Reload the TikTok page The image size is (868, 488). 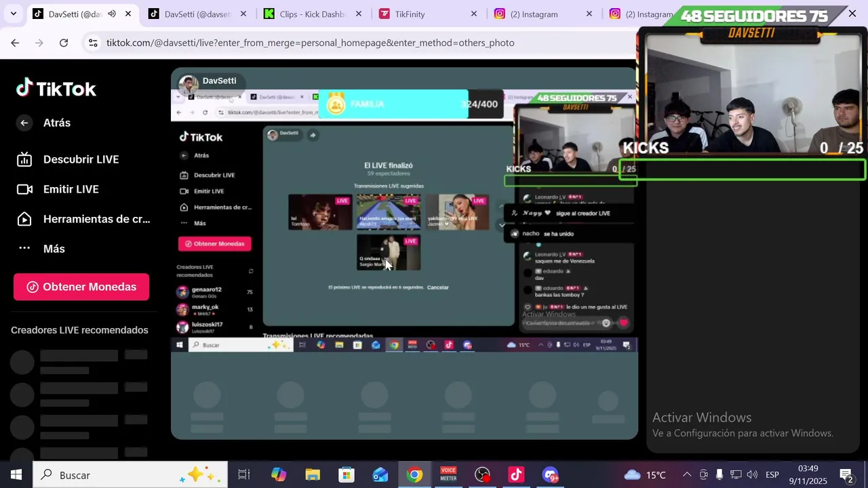(x=64, y=43)
